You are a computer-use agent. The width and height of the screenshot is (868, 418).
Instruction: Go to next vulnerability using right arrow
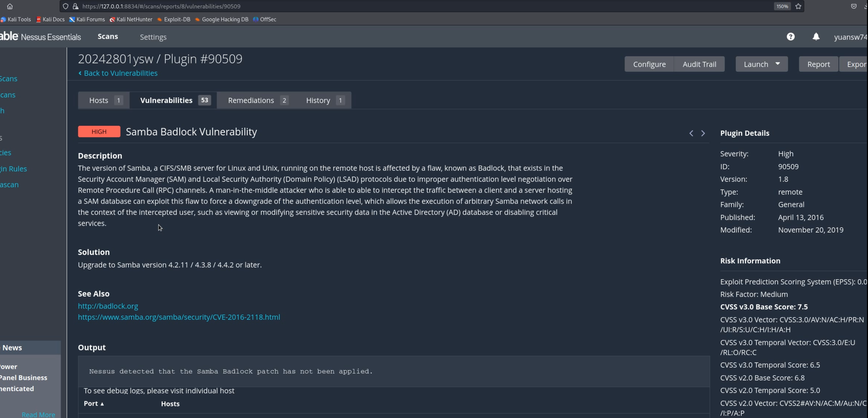tap(703, 133)
